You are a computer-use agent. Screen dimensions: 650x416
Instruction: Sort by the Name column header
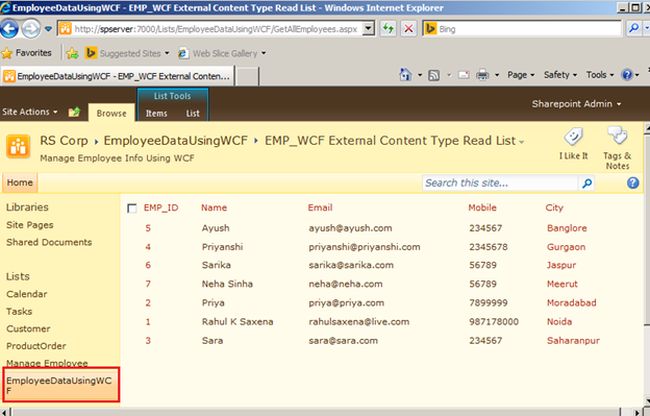[214, 208]
